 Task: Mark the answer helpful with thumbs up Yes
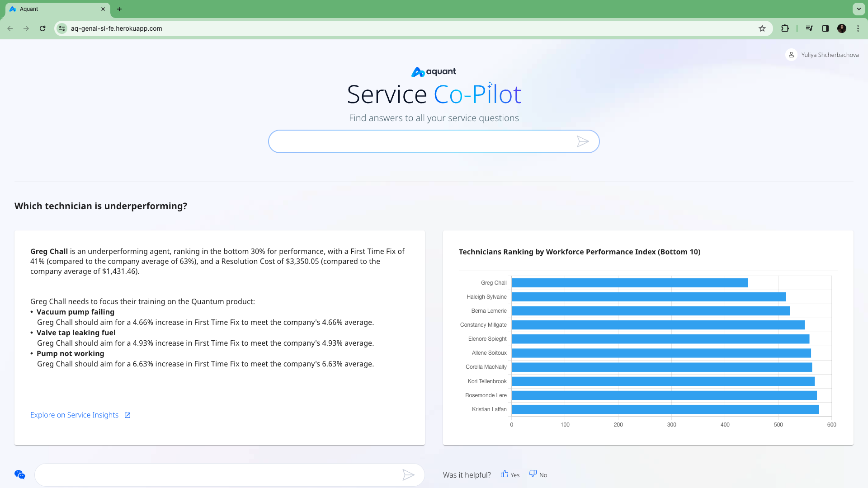click(x=510, y=474)
